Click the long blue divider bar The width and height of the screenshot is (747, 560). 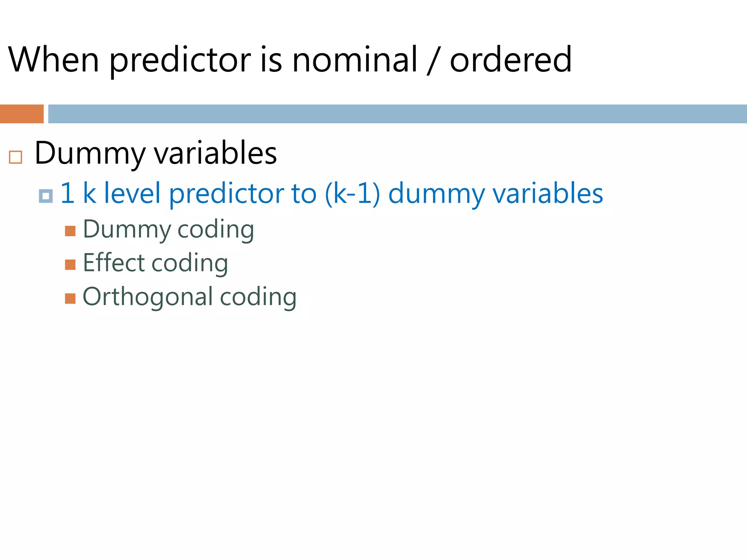point(398,114)
